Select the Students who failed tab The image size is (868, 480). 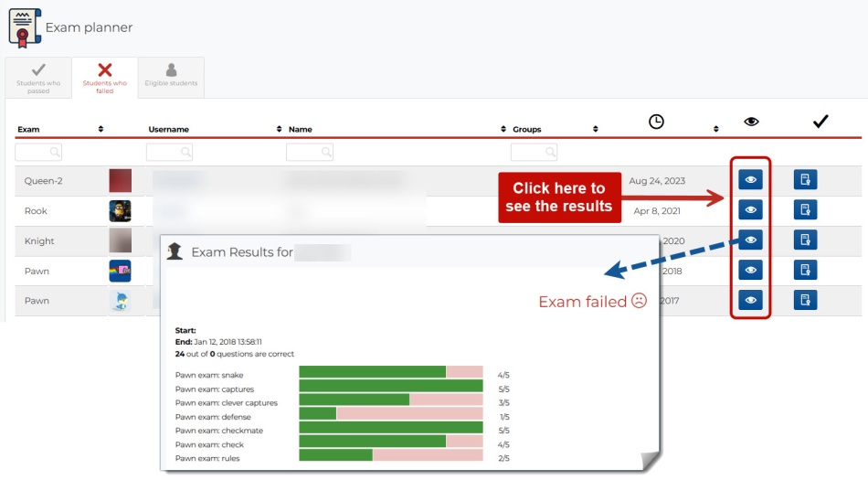coord(104,78)
